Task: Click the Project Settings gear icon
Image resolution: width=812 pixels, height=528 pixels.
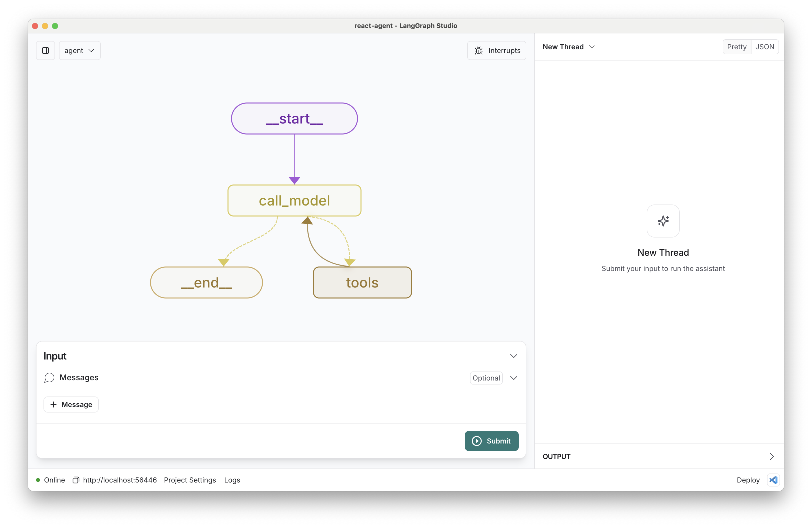Action: (x=189, y=479)
